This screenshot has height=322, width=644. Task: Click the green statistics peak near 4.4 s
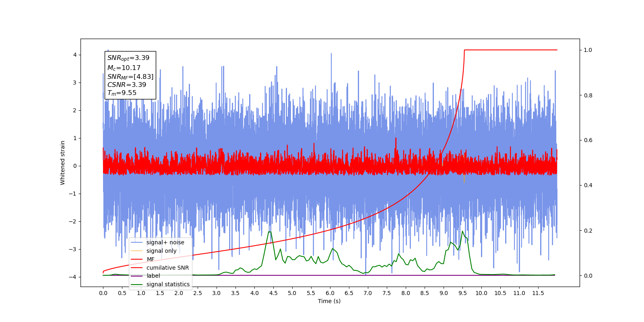pyautogui.click(x=270, y=232)
